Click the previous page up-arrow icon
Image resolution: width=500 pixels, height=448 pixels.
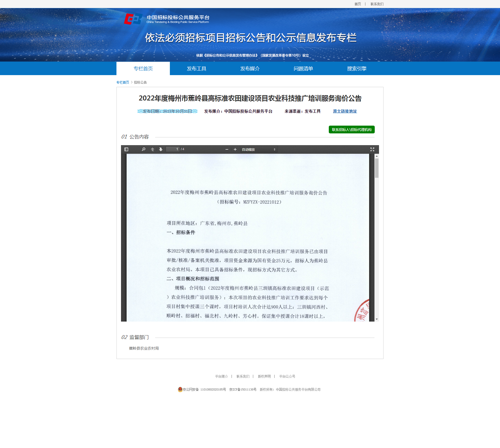(152, 149)
